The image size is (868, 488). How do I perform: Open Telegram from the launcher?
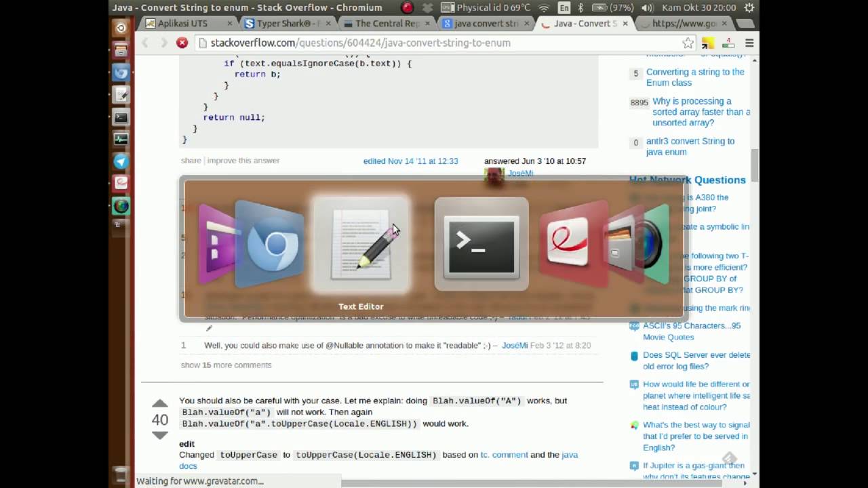[121, 161]
